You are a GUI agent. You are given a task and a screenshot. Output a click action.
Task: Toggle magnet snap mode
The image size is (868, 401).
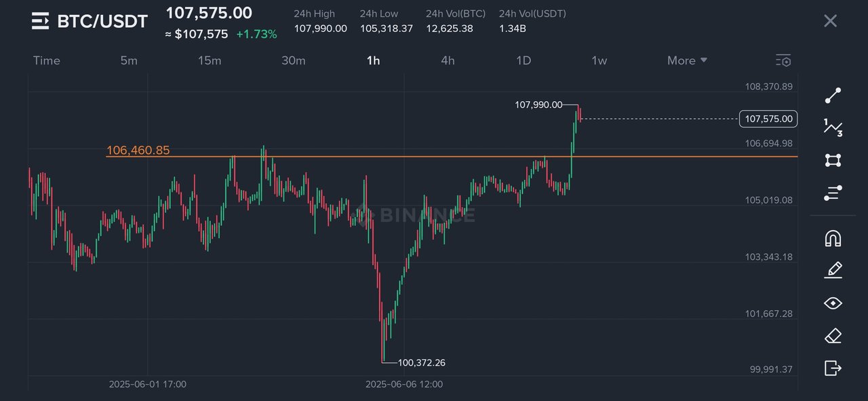(x=833, y=238)
